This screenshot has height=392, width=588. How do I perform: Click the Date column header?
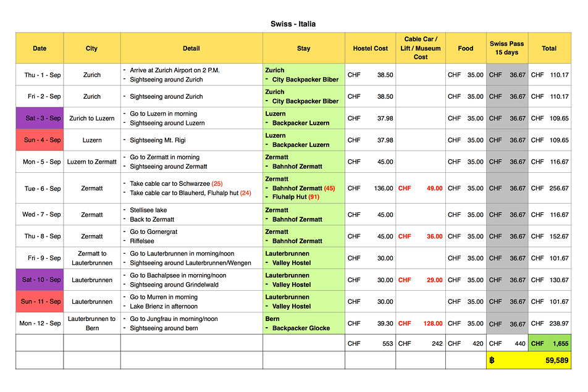pyautogui.click(x=40, y=48)
